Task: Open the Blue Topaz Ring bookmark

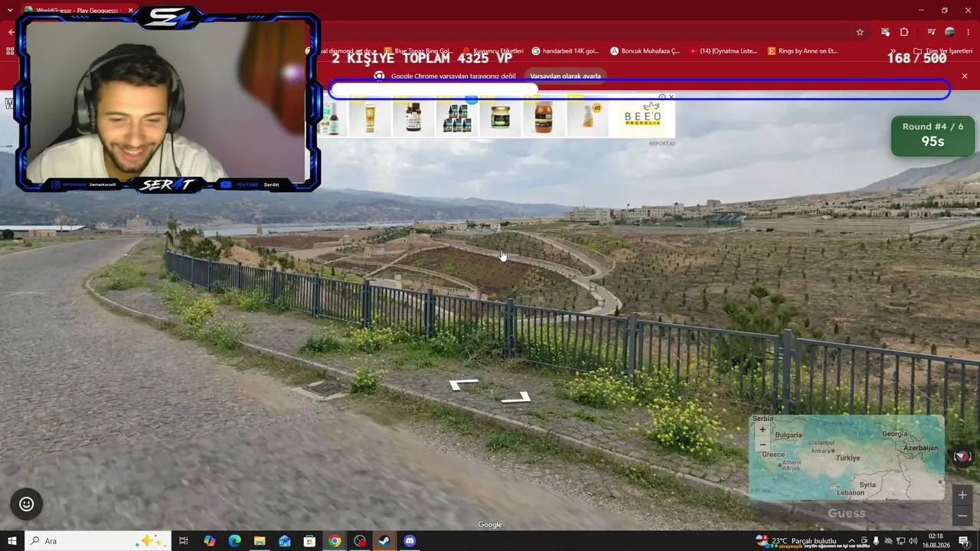Action: click(419, 51)
